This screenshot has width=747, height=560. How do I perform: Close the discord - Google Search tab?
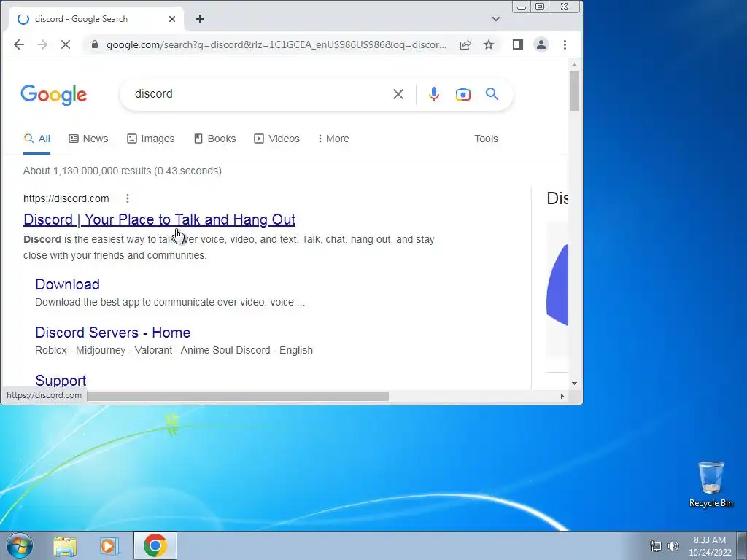(x=172, y=19)
